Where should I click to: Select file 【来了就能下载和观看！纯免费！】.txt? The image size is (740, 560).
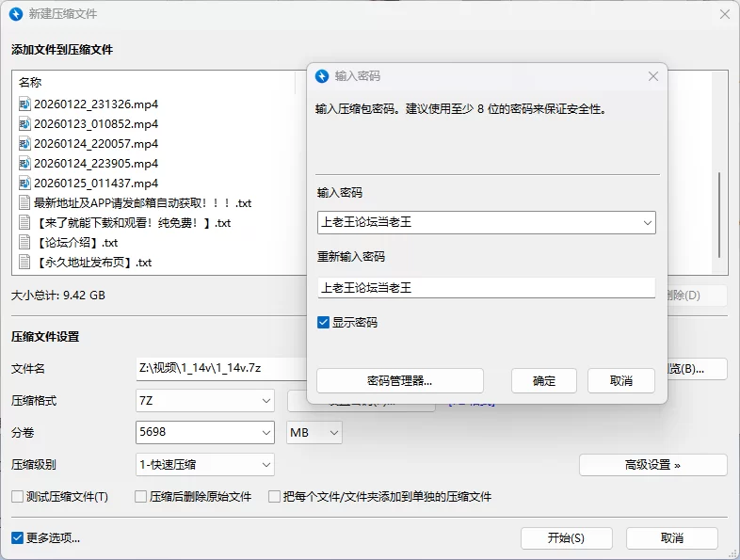point(132,223)
